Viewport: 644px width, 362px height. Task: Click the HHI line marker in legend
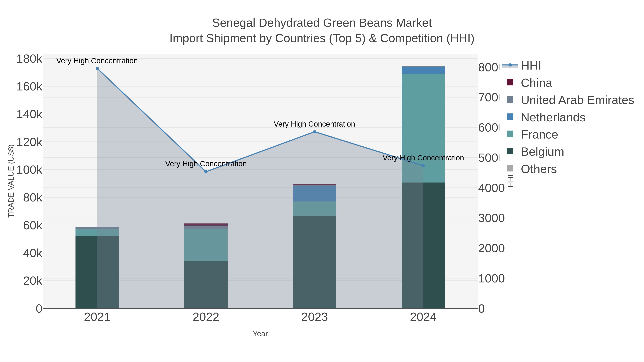tap(510, 65)
